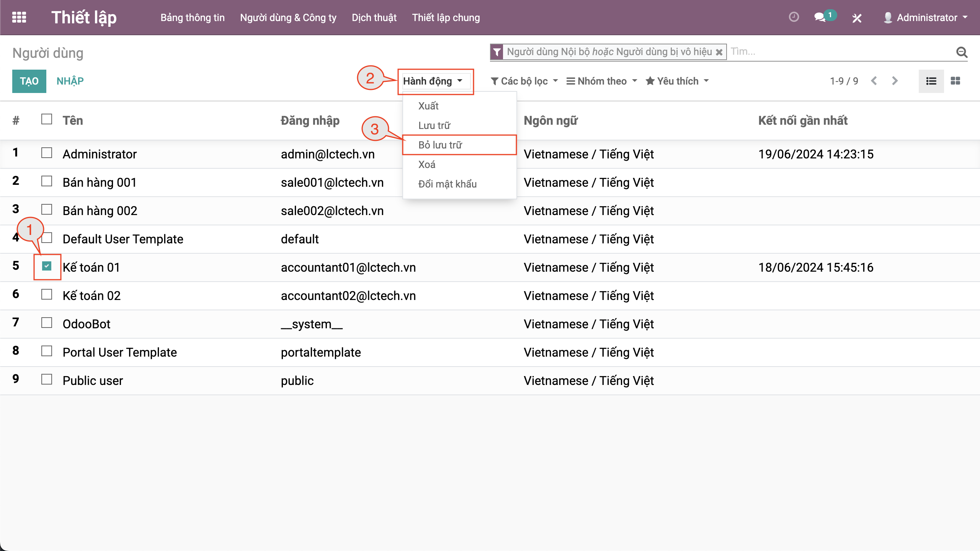Tick the select-all header checkbox
The height and width of the screenshot is (551, 980).
tap(47, 119)
